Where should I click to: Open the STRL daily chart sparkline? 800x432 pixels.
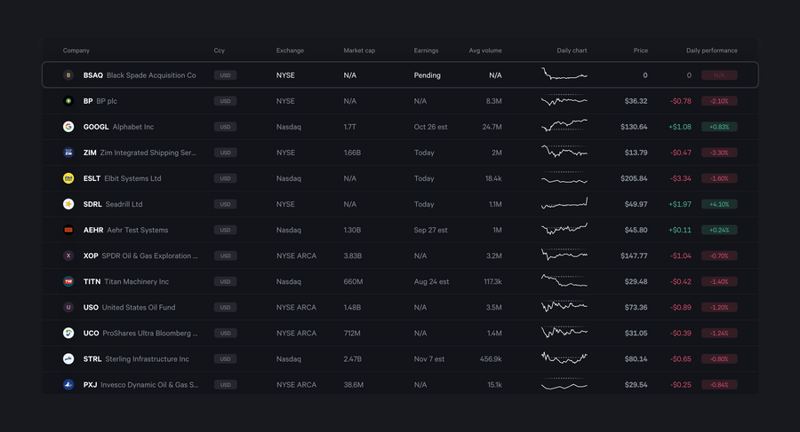564,358
